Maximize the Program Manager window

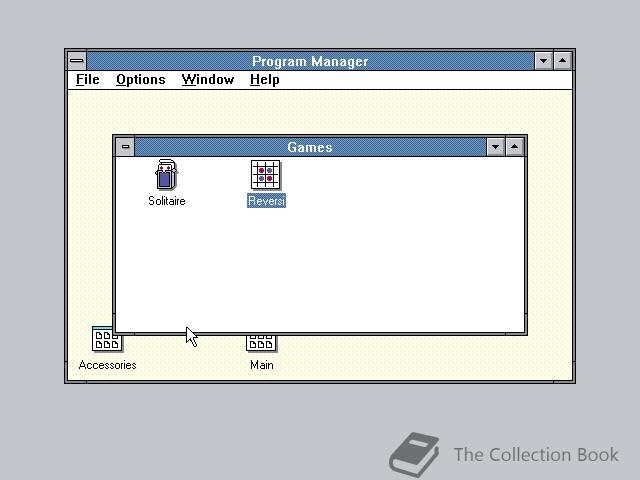[x=562, y=61]
